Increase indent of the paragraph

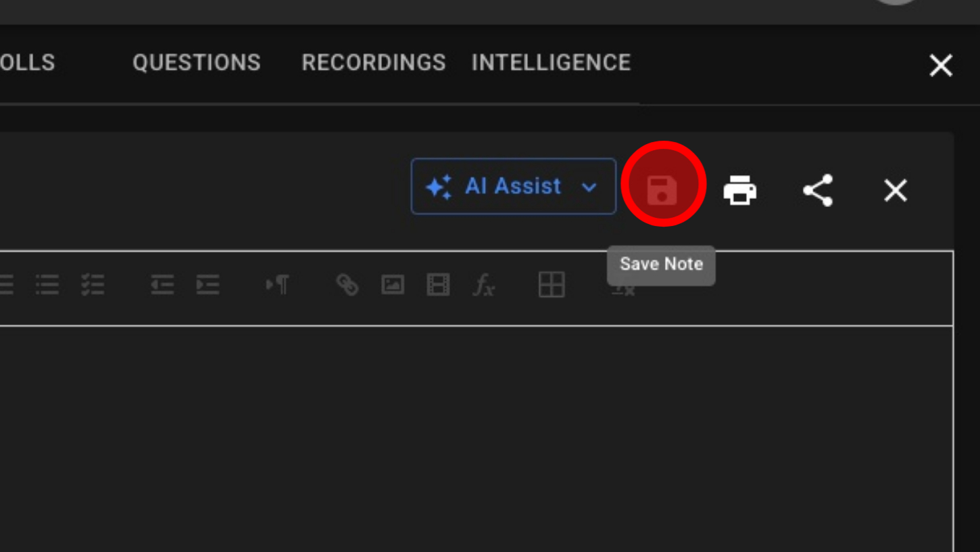pos(207,285)
